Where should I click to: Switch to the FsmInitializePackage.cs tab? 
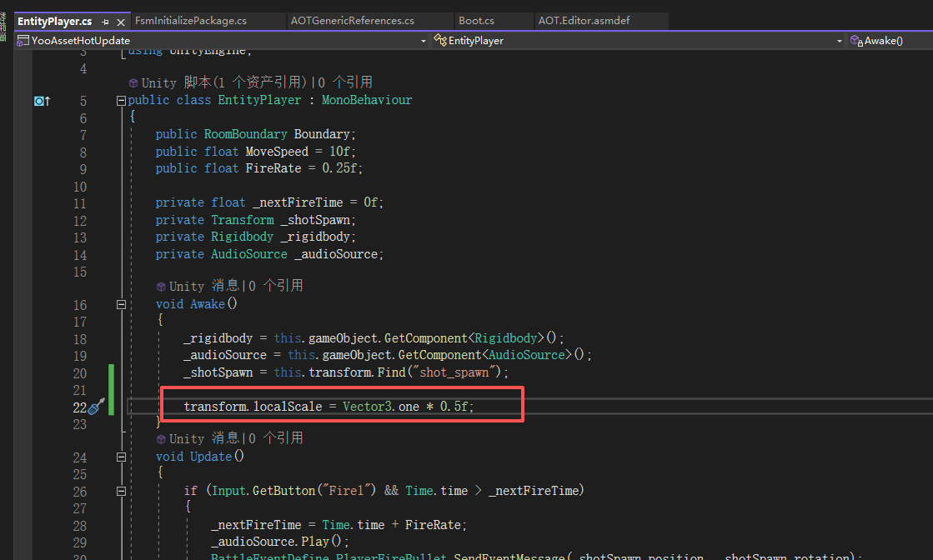point(190,21)
